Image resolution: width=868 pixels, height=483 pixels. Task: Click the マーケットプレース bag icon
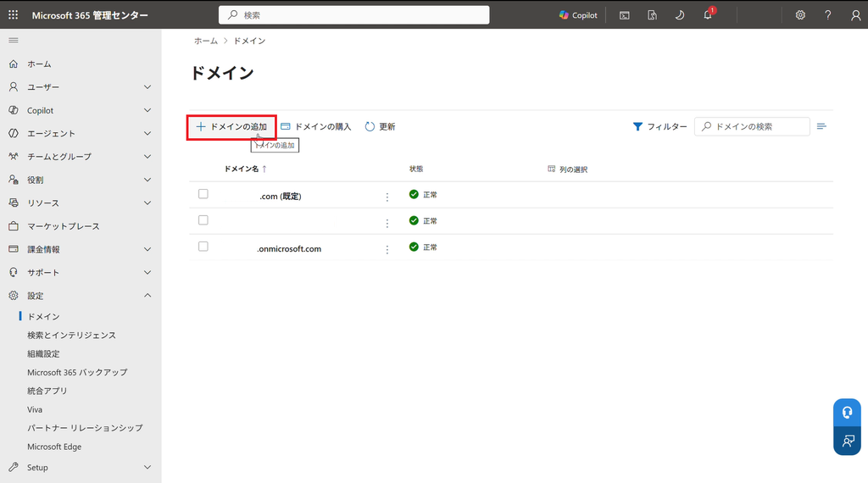click(x=14, y=226)
